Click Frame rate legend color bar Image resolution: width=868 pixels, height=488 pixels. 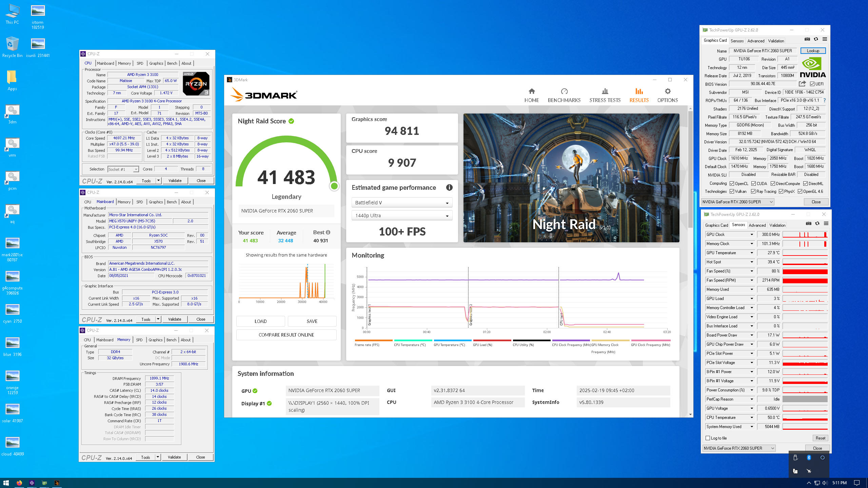pos(373,340)
